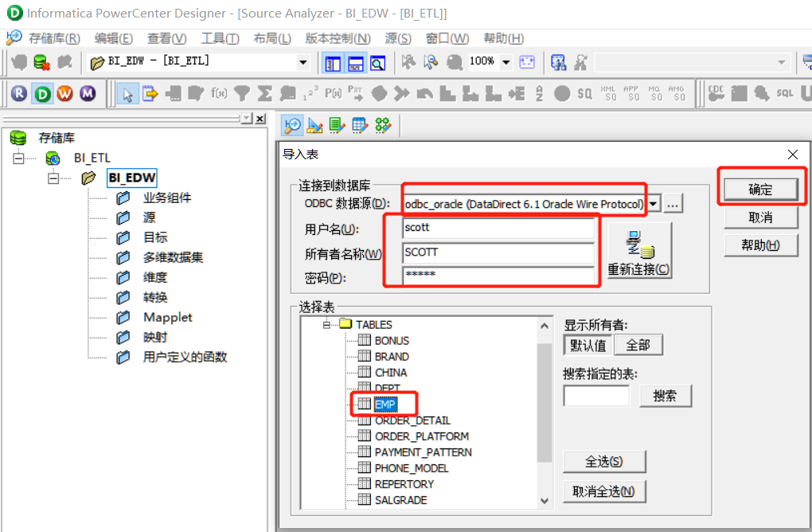
Task: Open the Sources (源) menu
Action: [x=398, y=38]
